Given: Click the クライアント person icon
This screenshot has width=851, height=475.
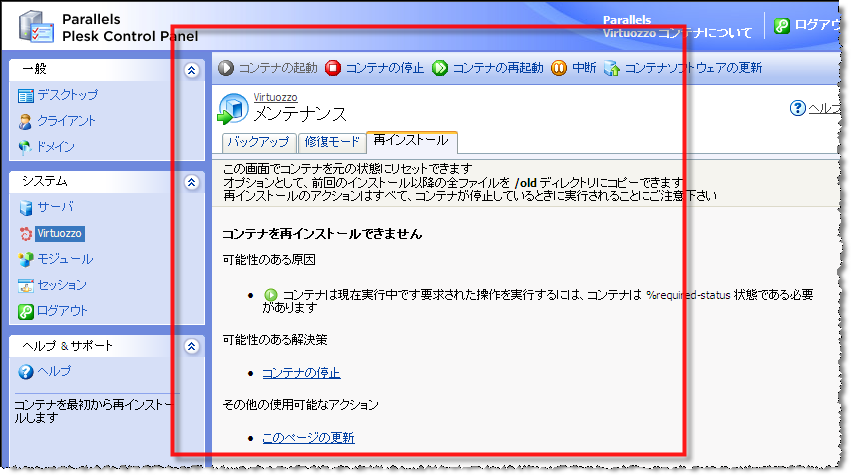Looking at the screenshot, I should pos(25,122).
